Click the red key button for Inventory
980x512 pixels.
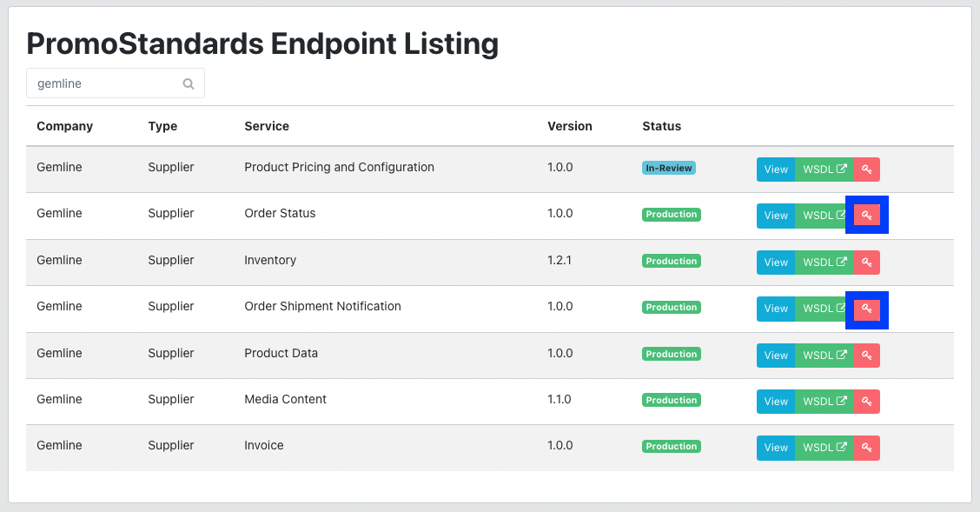click(867, 263)
